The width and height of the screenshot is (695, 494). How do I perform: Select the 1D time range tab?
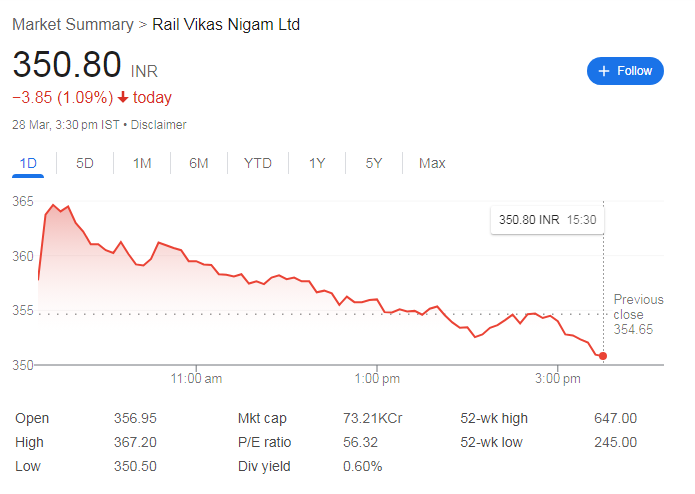(28, 163)
